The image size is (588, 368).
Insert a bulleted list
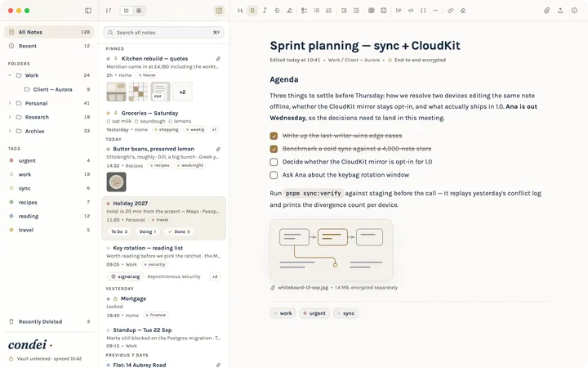click(x=317, y=11)
